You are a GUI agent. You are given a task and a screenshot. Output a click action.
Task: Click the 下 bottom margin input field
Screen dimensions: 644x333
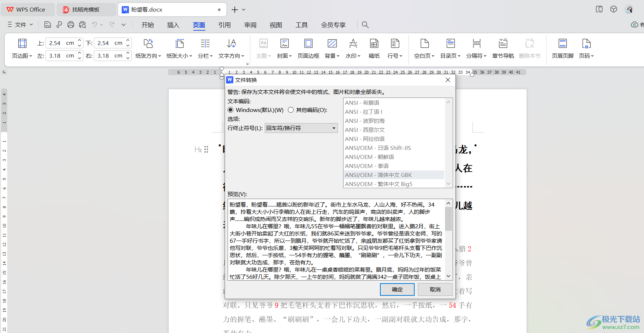pyautogui.click(x=109, y=43)
